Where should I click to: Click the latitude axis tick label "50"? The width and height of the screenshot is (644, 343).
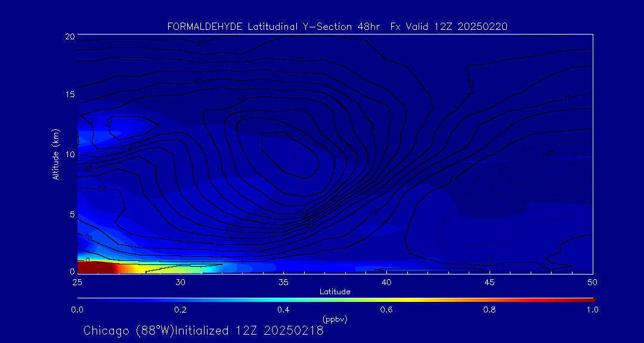pyautogui.click(x=593, y=282)
